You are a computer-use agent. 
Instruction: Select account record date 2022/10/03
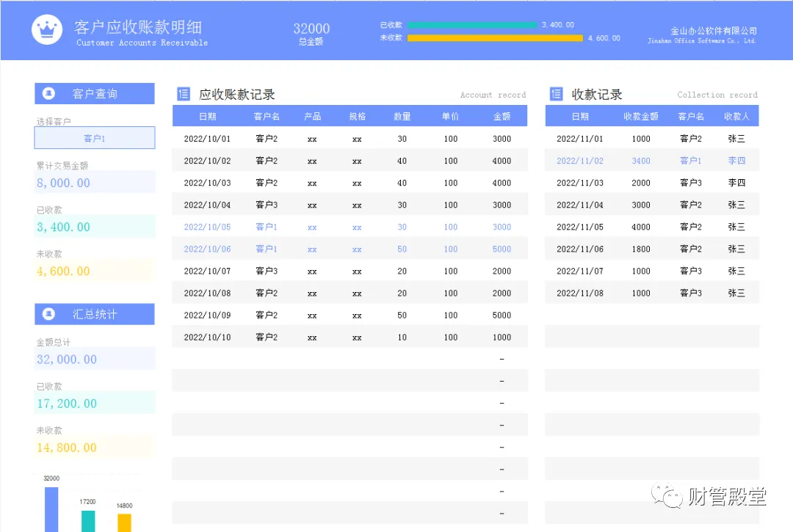click(207, 183)
